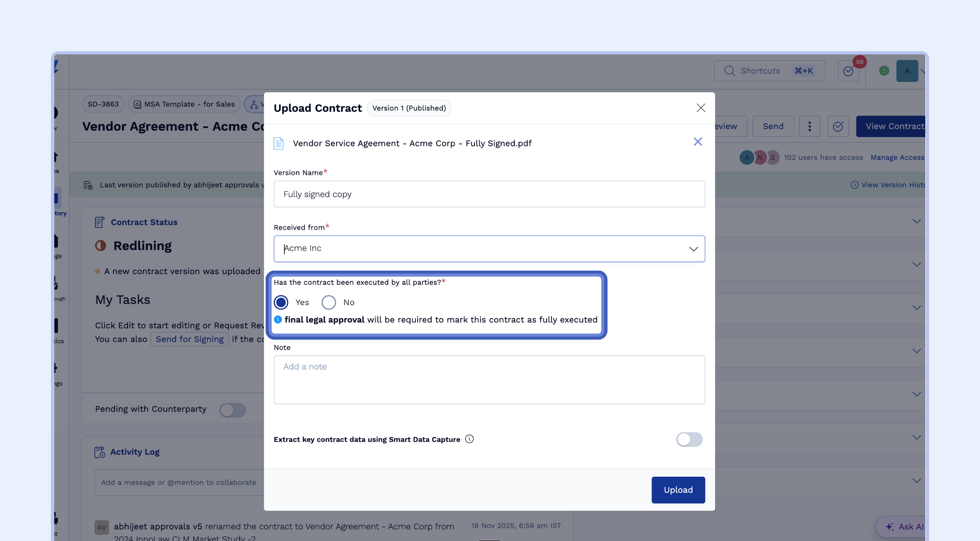Open the user avatar A menu
The width and height of the screenshot is (980, 541).
point(907,71)
